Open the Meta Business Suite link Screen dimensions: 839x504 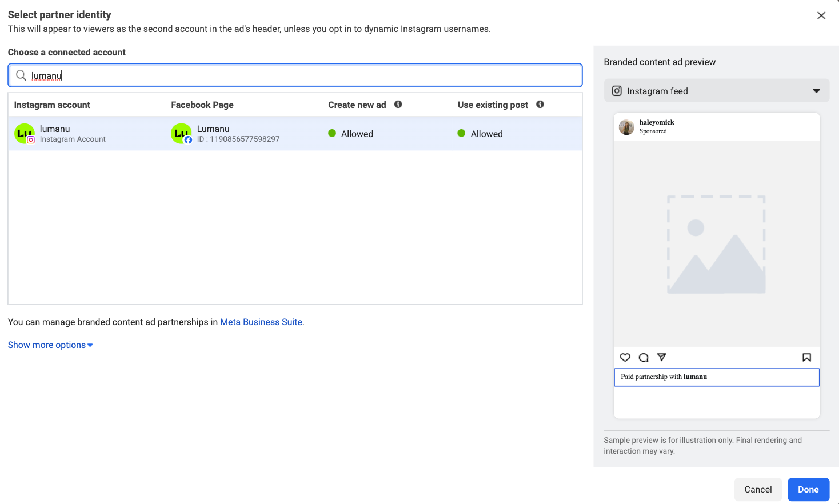[261, 322]
